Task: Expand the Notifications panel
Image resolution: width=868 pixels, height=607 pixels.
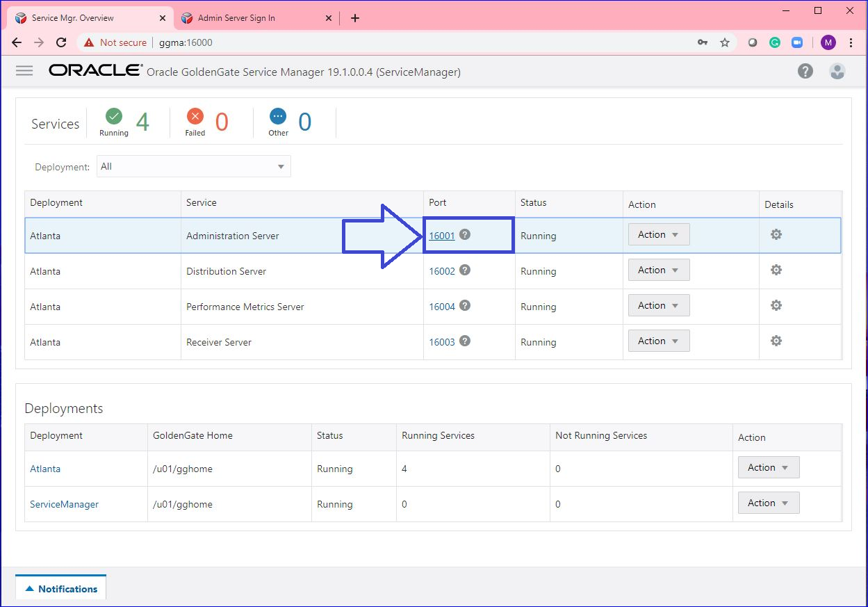Action: 61,588
